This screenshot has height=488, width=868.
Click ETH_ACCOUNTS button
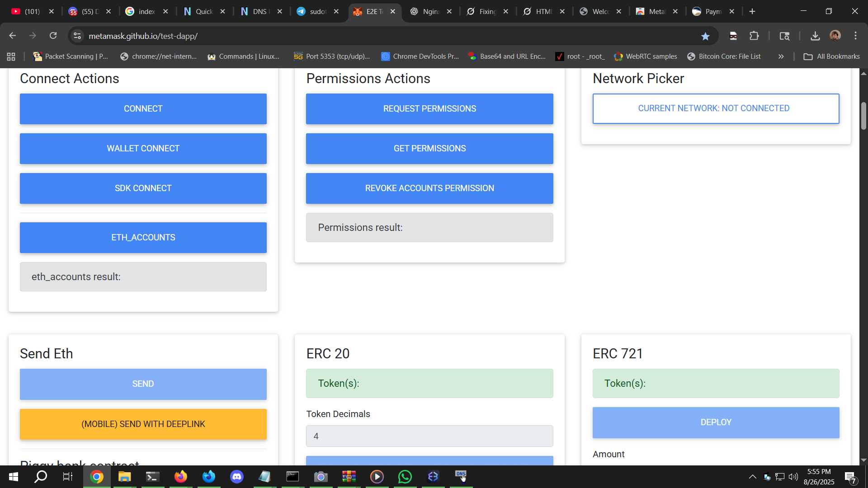point(143,238)
